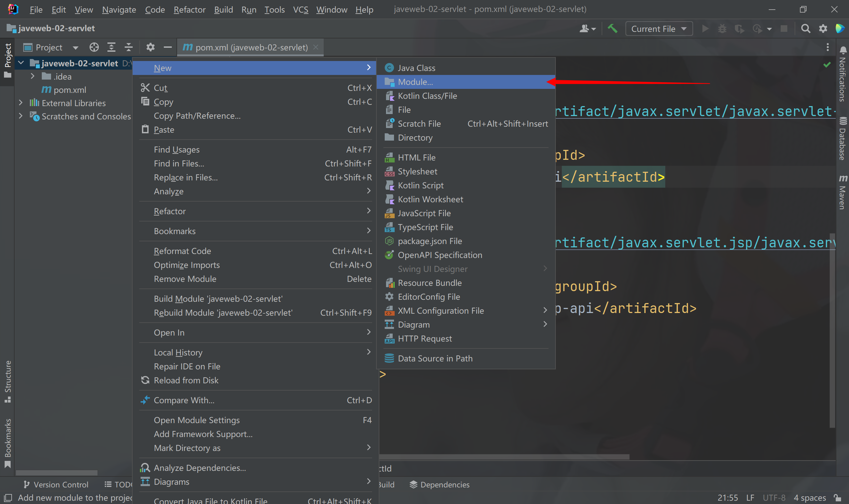Image resolution: width=849 pixels, height=504 pixels.
Task: Open the XML Configuration File submenu
Action: point(466,310)
